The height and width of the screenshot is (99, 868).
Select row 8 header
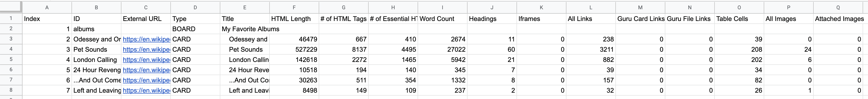(11, 90)
